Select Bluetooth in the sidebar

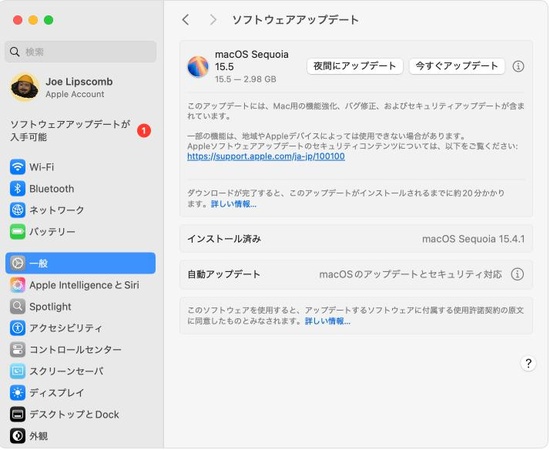(x=80, y=189)
